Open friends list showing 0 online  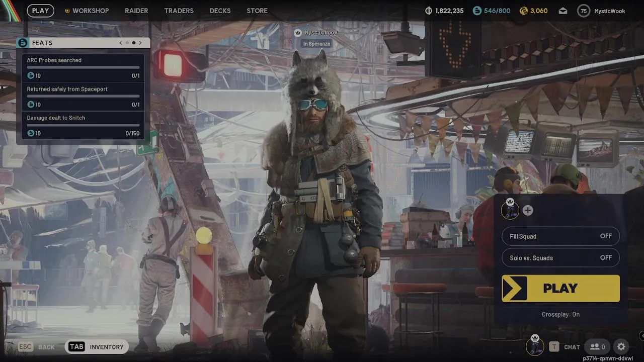click(598, 347)
